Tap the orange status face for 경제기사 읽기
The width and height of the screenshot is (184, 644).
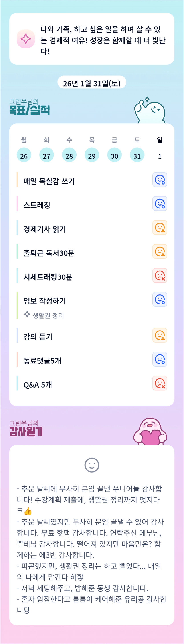click(x=160, y=228)
